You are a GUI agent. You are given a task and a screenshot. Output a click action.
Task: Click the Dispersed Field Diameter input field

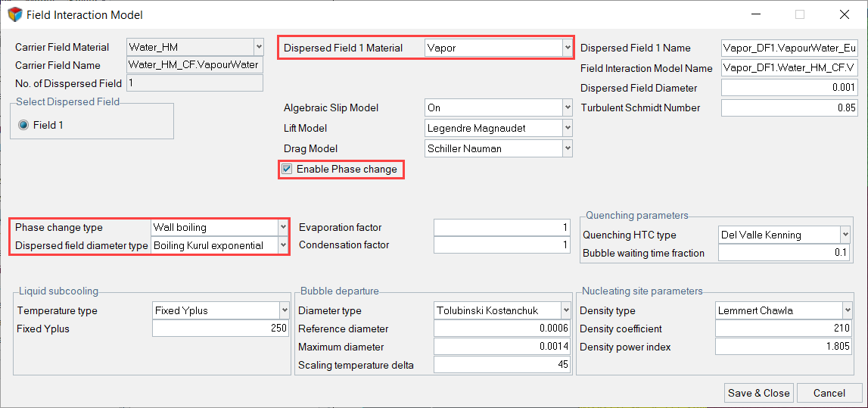(789, 89)
